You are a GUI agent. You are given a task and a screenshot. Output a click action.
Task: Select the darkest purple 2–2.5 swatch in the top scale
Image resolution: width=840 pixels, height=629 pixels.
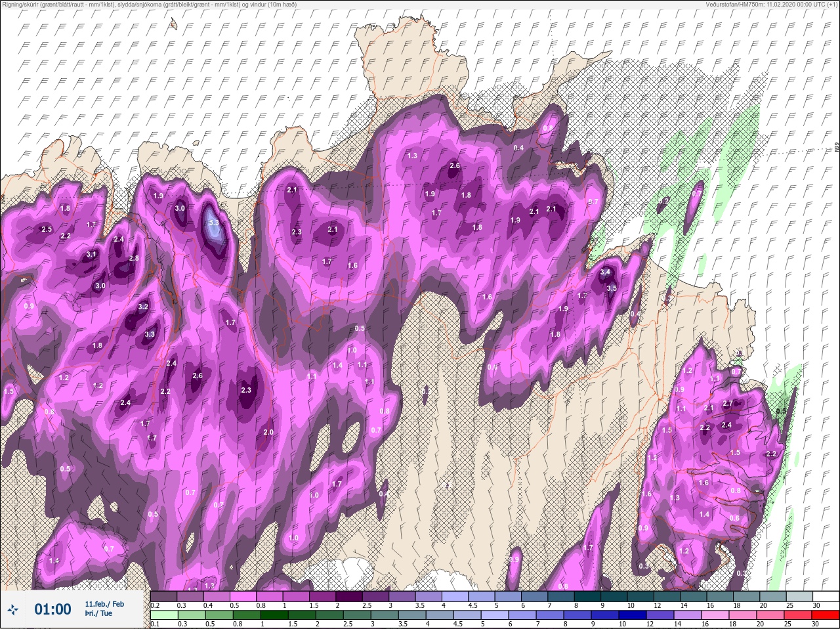349,596
